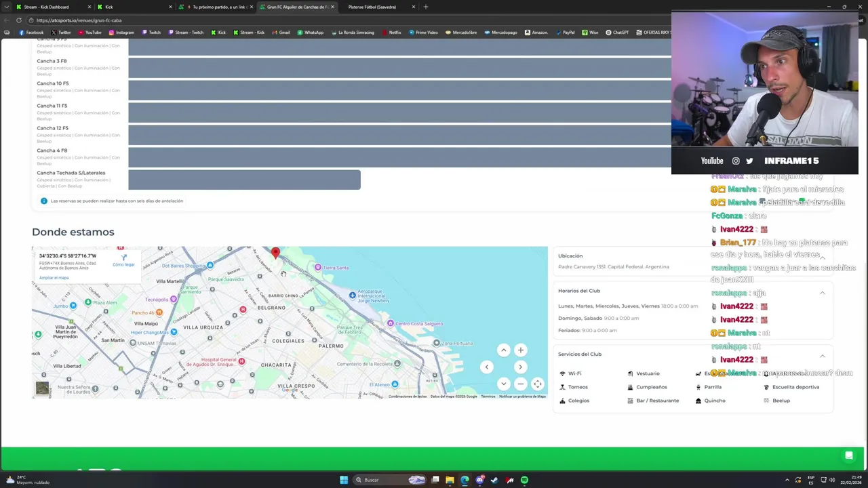
Task: Click 'Cancha 11 F5' court label
Action: click(x=52, y=106)
